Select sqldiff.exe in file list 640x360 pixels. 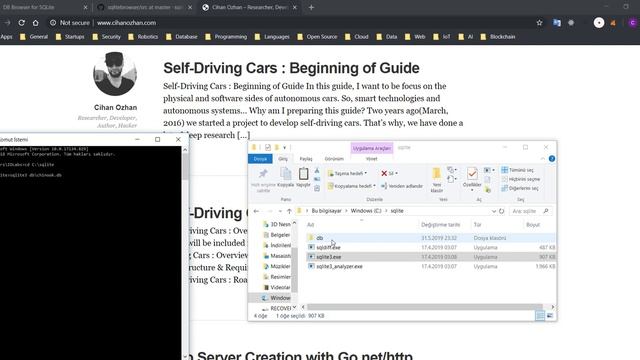pyautogui.click(x=431, y=247)
